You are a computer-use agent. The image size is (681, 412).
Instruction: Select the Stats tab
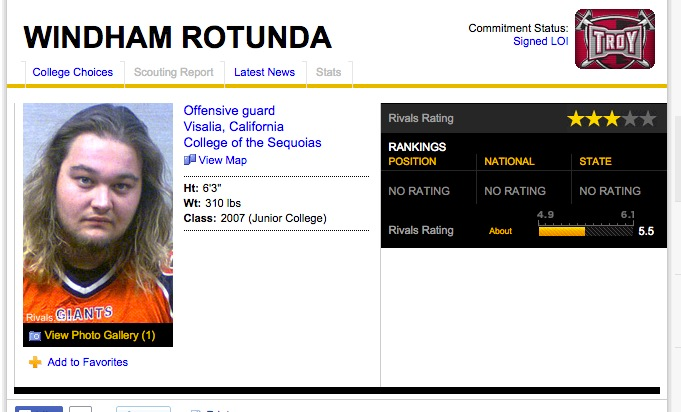[x=328, y=72]
